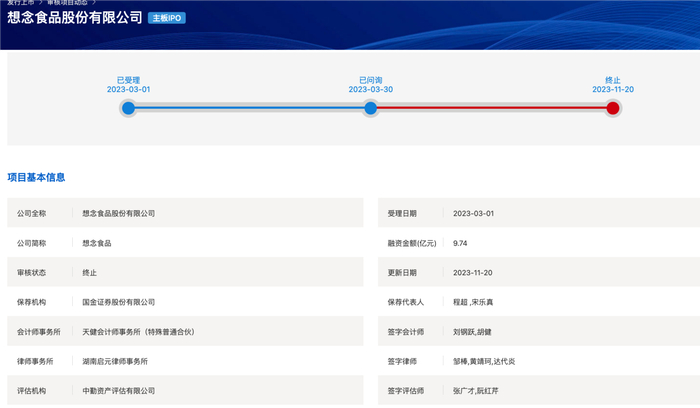The height and width of the screenshot is (408, 700).
Task: Click the 签字会计师 label cell
Action: (x=405, y=332)
